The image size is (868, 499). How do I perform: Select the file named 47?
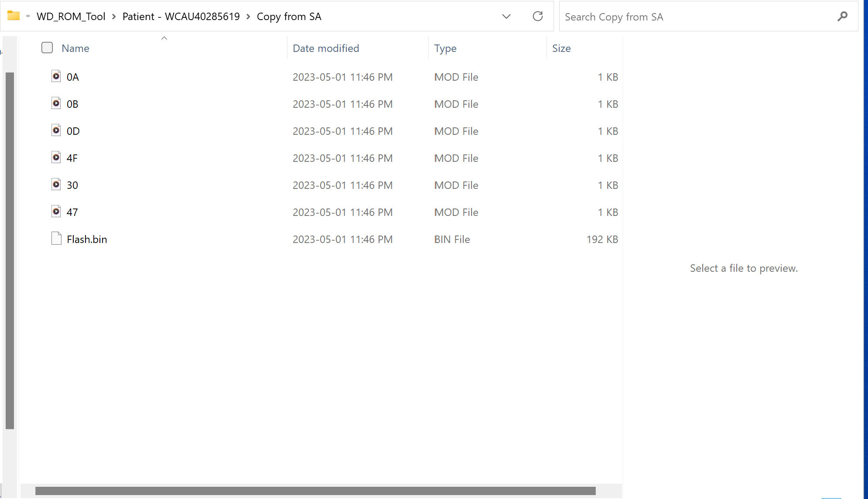[72, 212]
